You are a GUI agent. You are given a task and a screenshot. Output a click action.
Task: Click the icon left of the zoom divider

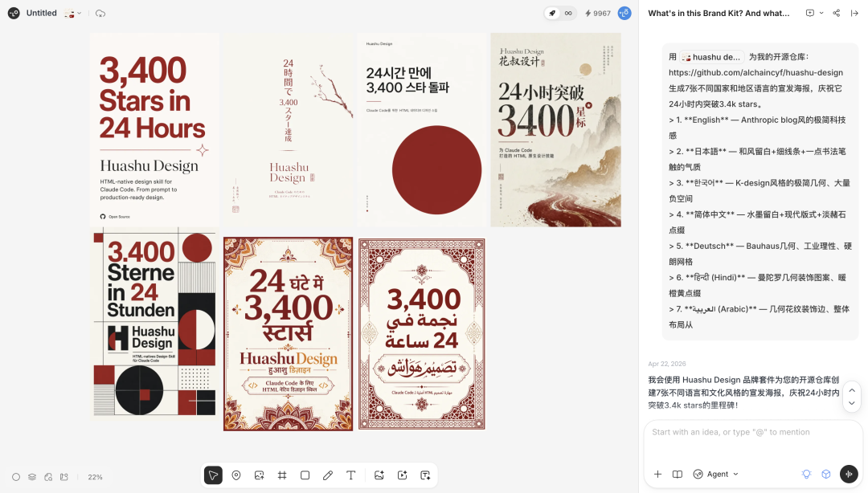[x=64, y=477]
